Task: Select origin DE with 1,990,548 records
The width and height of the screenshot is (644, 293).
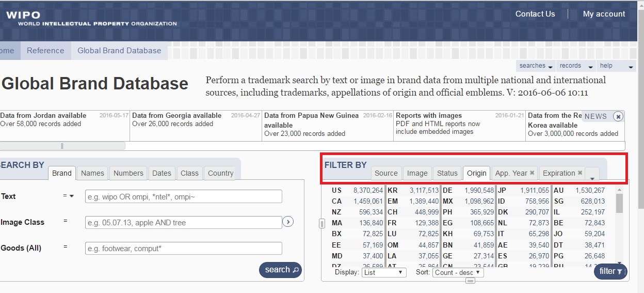Action: click(x=469, y=190)
